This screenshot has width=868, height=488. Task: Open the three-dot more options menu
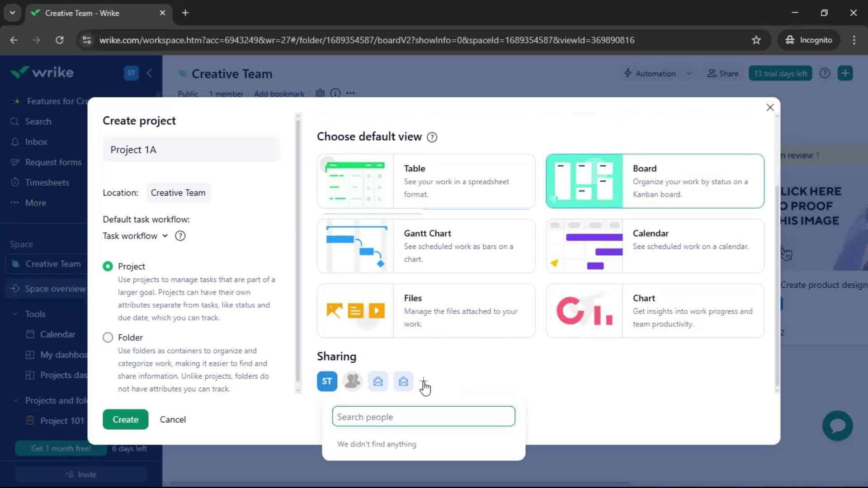coord(350,93)
